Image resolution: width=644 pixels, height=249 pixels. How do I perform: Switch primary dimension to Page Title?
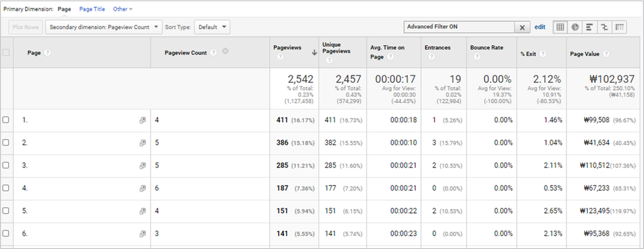coord(92,9)
